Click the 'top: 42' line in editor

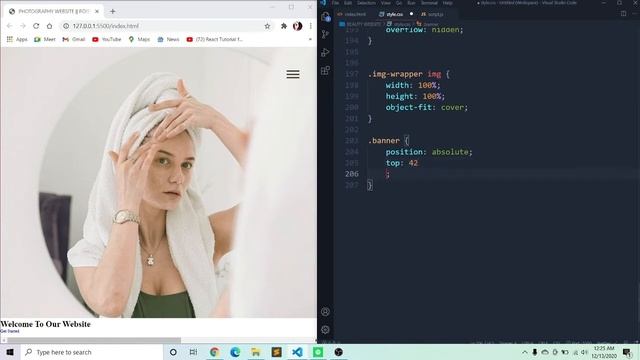[402, 163]
